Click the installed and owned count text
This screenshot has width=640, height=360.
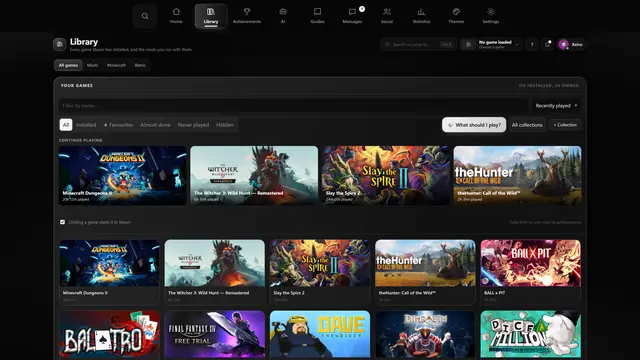[x=549, y=86]
